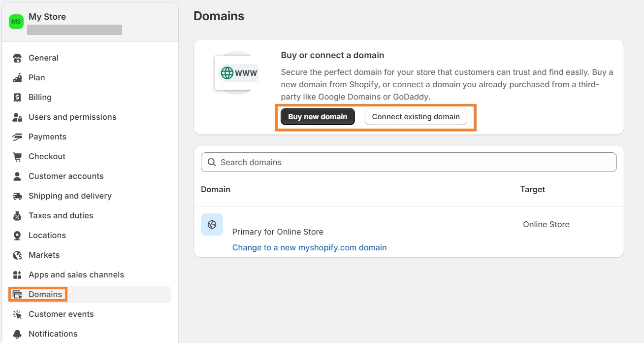644x343 pixels.
Task: Open 'Customer events' from the sidebar
Action: (61, 314)
